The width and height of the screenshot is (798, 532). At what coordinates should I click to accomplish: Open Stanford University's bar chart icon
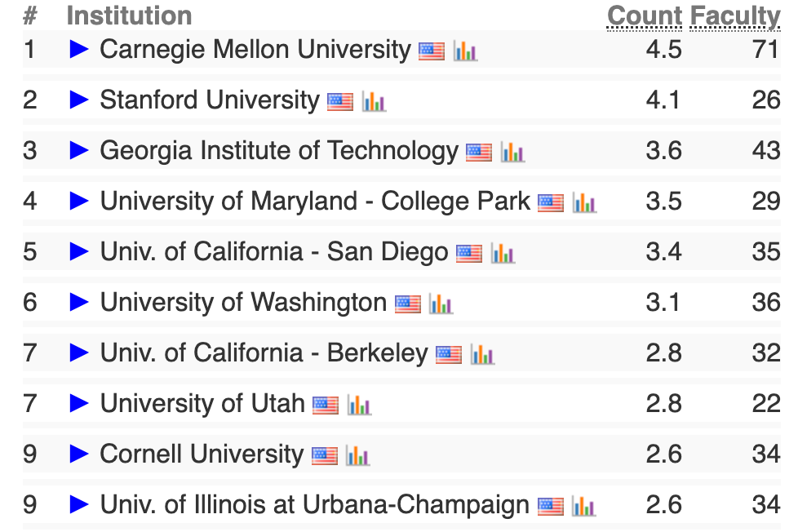pyautogui.click(x=374, y=101)
